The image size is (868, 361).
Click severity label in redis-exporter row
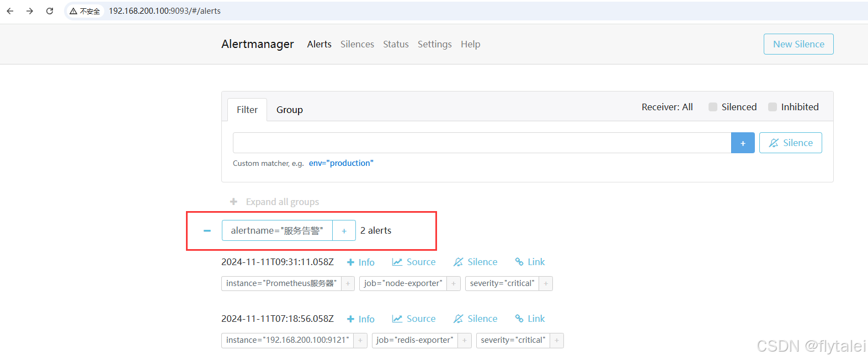point(513,340)
